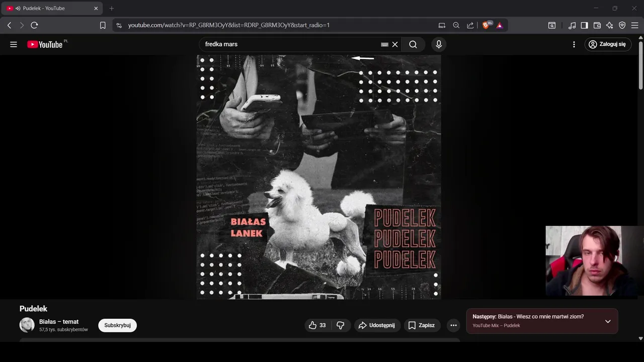644x362 pixels.
Task: Open the on-screen keyboard icon in search
Action: [384, 44]
